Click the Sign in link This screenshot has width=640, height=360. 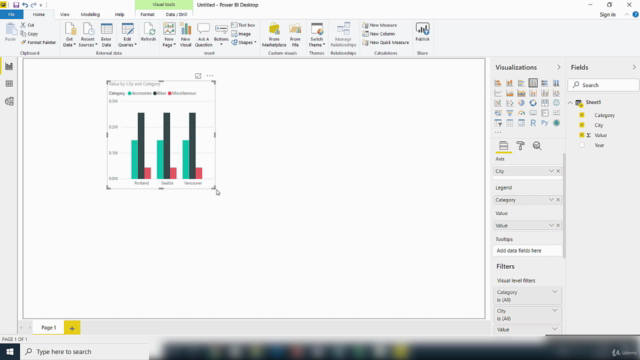click(608, 15)
